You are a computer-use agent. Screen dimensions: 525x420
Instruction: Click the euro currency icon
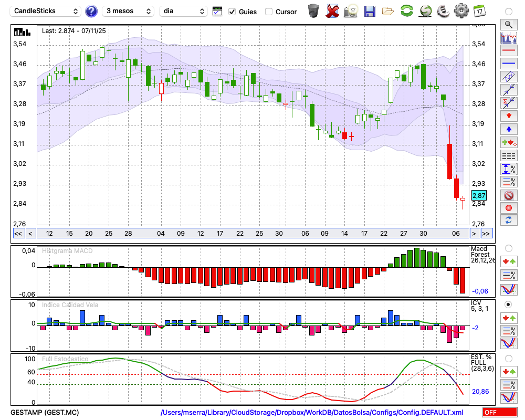(x=443, y=11)
